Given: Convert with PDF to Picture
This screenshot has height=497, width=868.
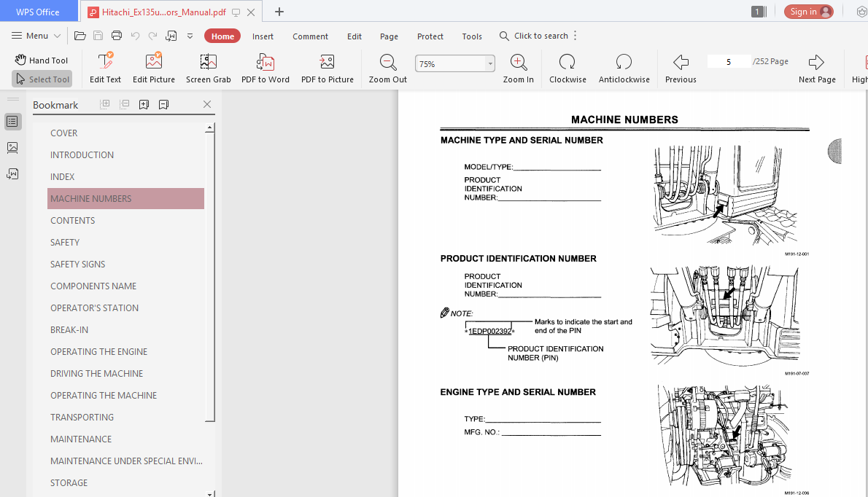Looking at the screenshot, I should coord(328,68).
